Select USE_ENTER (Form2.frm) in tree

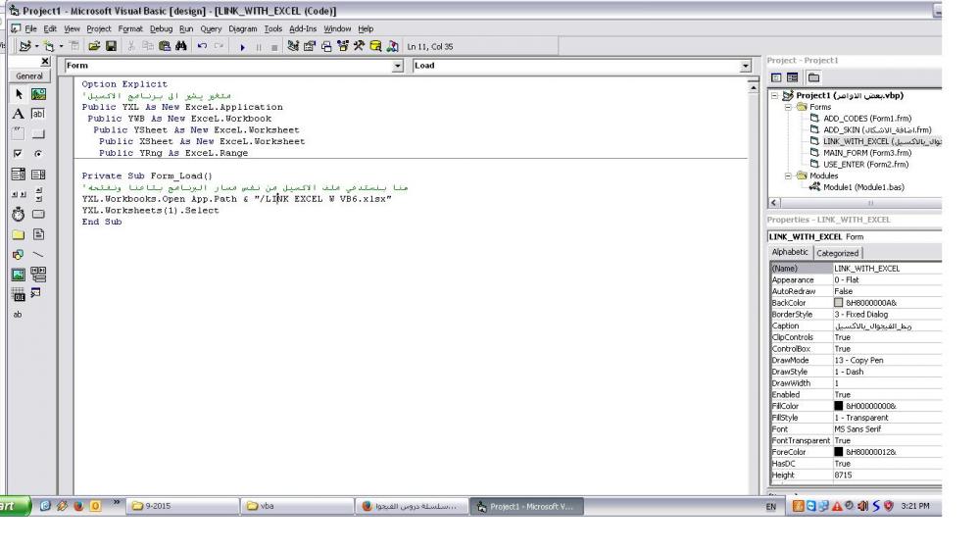tap(865, 165)
